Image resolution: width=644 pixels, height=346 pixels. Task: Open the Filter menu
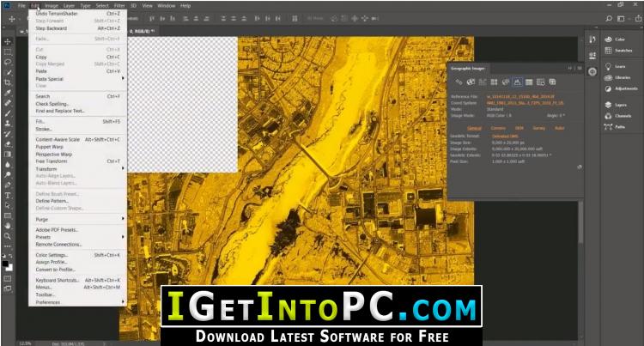(x=119, y=6)
